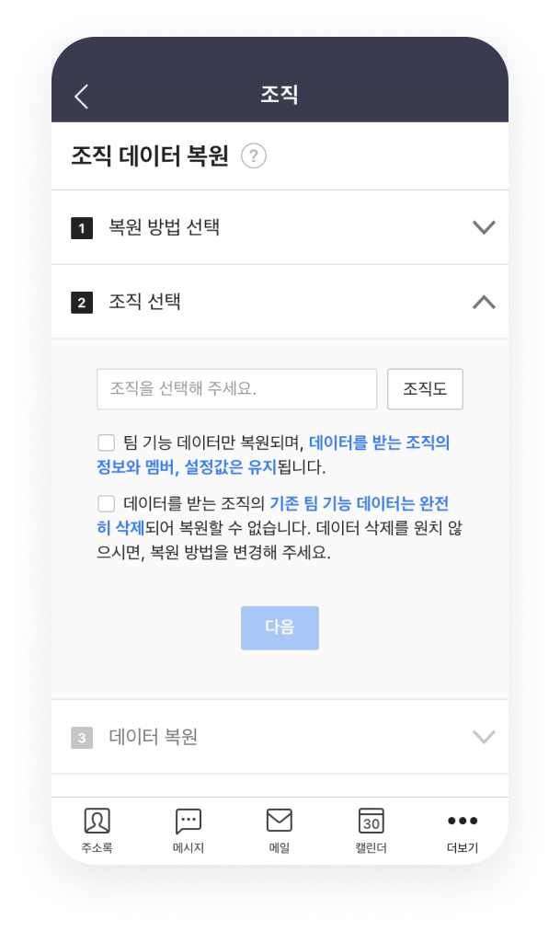Collapse the 조직 선택 section chevron
The height and width of the screenshot is (931, 560).
484,303
